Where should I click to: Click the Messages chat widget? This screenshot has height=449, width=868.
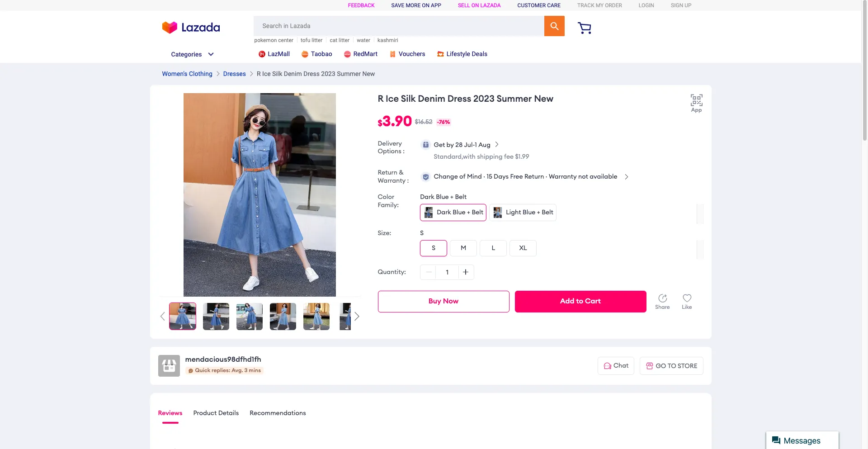802,440
